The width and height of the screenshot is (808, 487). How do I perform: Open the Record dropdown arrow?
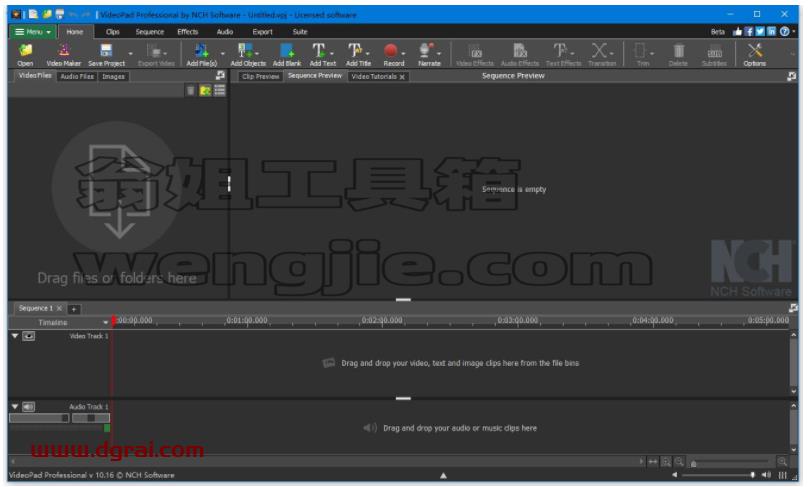(403, 54)
